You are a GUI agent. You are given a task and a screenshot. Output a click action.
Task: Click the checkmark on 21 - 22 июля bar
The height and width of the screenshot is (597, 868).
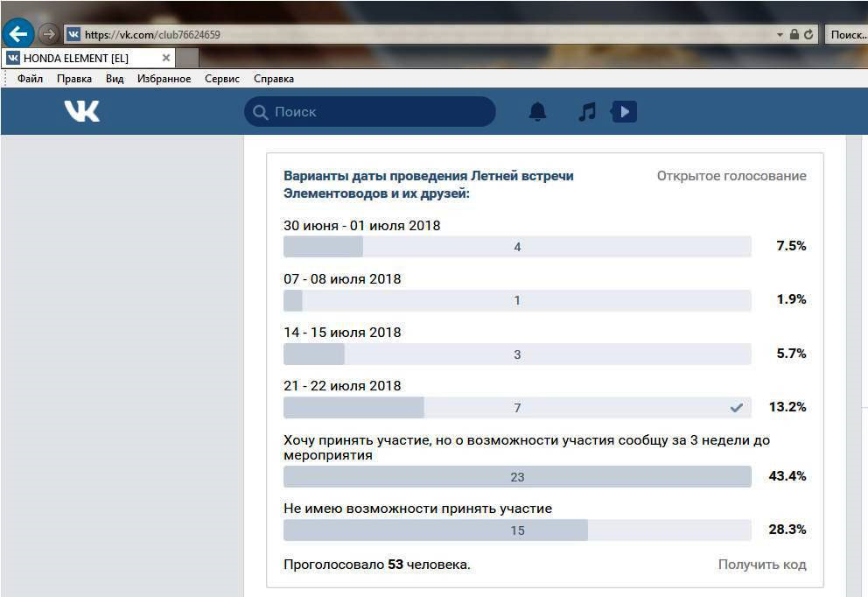click(x=736, y=408)
